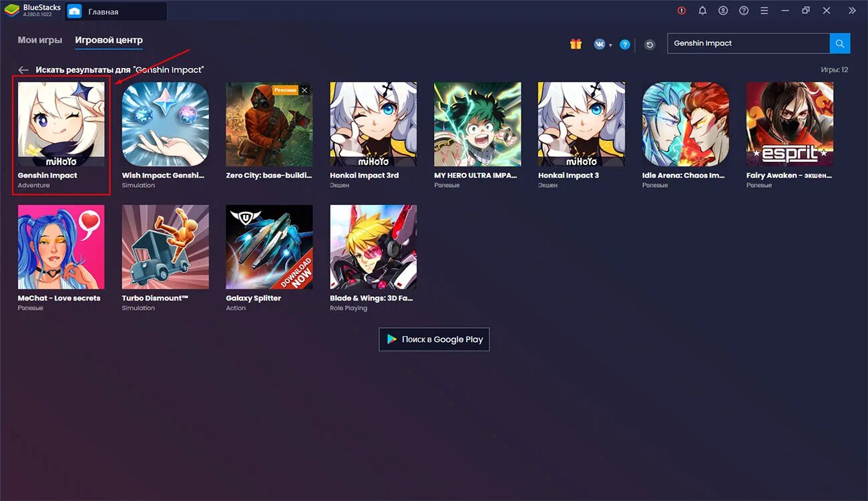Click MeChat - Love secrets title text
Screen dimensions: 868x501
pos(59,299)
